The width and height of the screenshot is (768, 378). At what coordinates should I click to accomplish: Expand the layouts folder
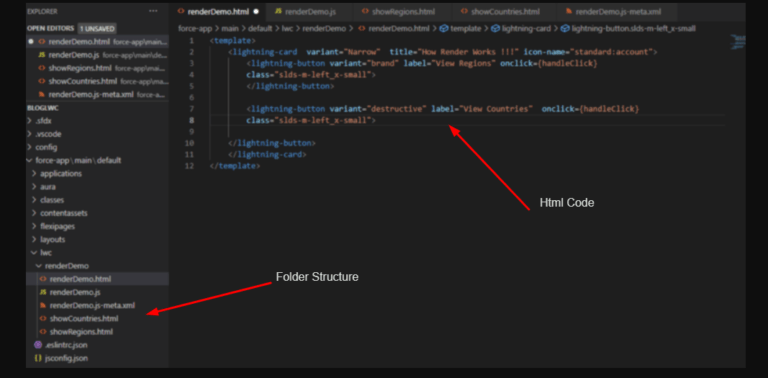coord(97,239)
